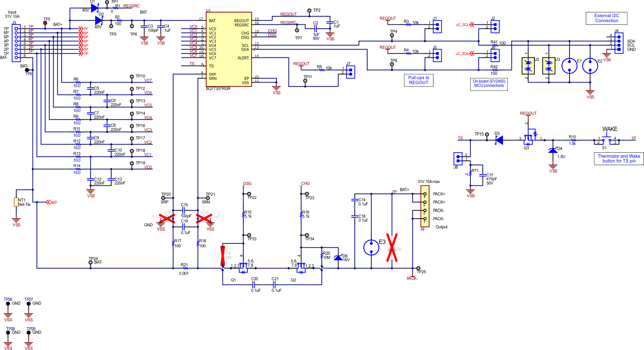Click the J9 output connector block
The image size is (644, 350).
pos(425,206)
